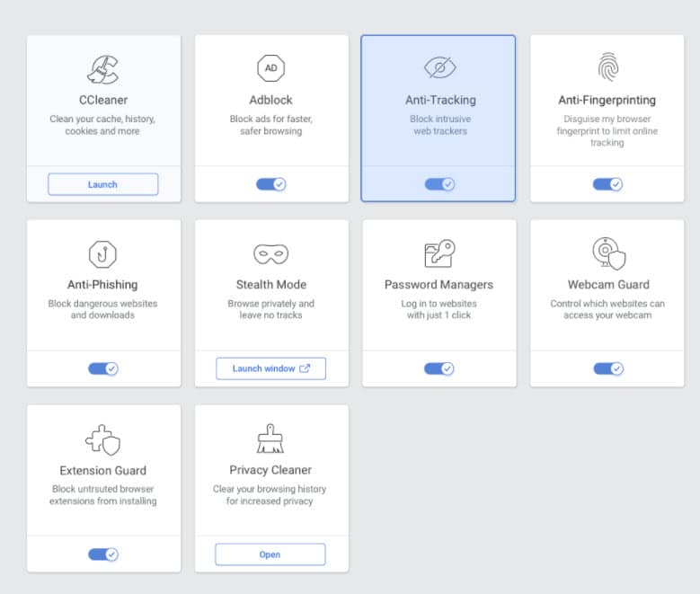Click 'Block ads for faster, safer browsing' text
Screen dimensions: 700x594
tap(271, 125)
